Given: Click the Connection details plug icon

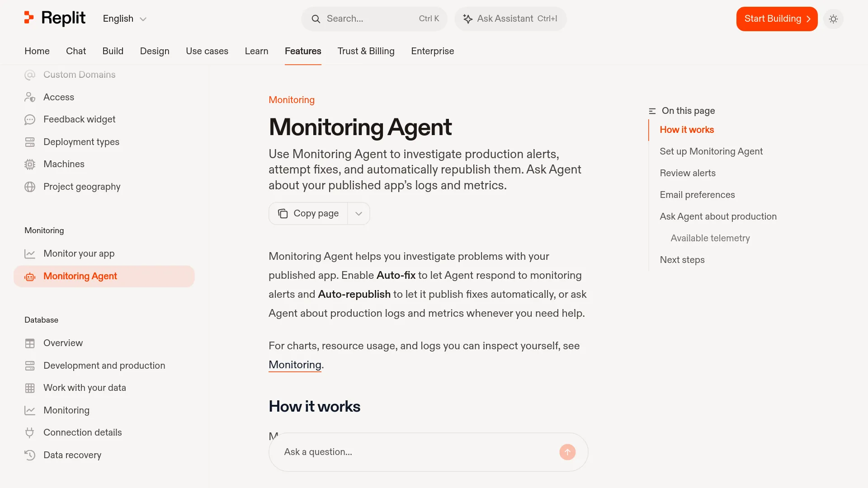Looking at the screenshot, I should (x=30, y=433).
